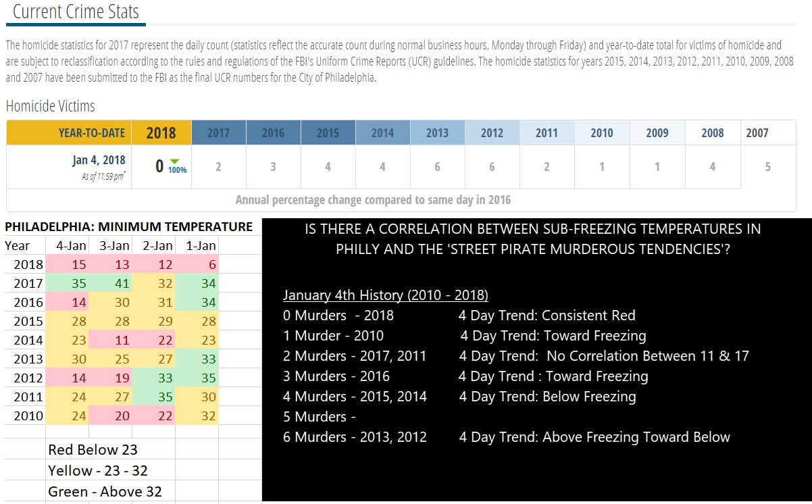Select the 2015 column header in Homicide Victims

(328, 132)
